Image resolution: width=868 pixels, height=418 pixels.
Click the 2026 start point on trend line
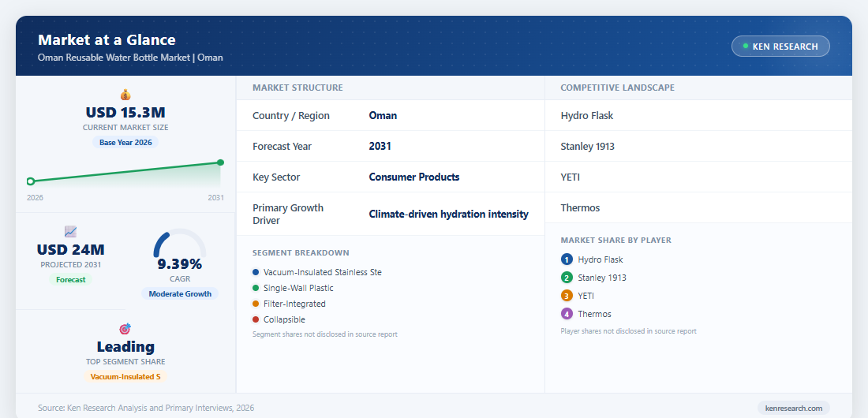[x=31, y=181]
